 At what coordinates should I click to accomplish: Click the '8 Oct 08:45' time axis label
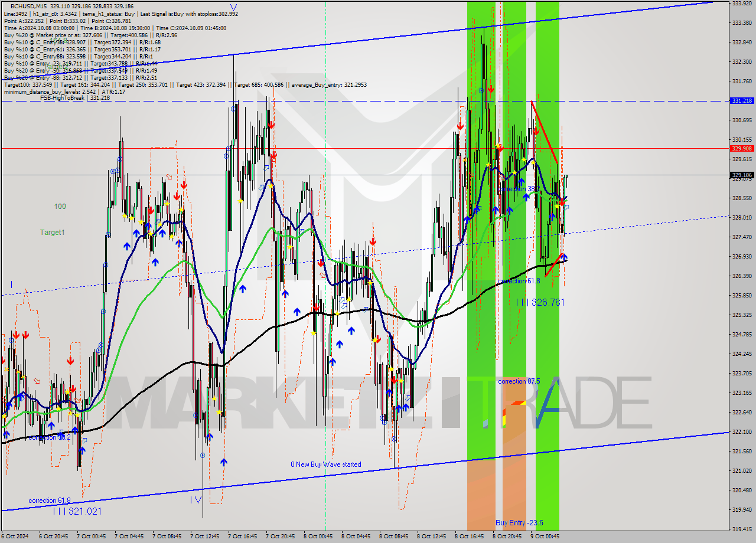[x=393, y=537]
